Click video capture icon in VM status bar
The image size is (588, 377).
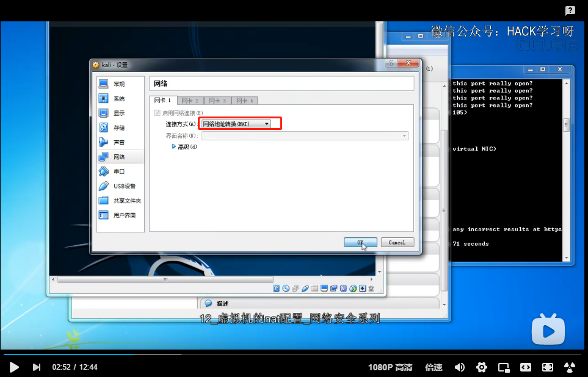click(x=334, y=288)
